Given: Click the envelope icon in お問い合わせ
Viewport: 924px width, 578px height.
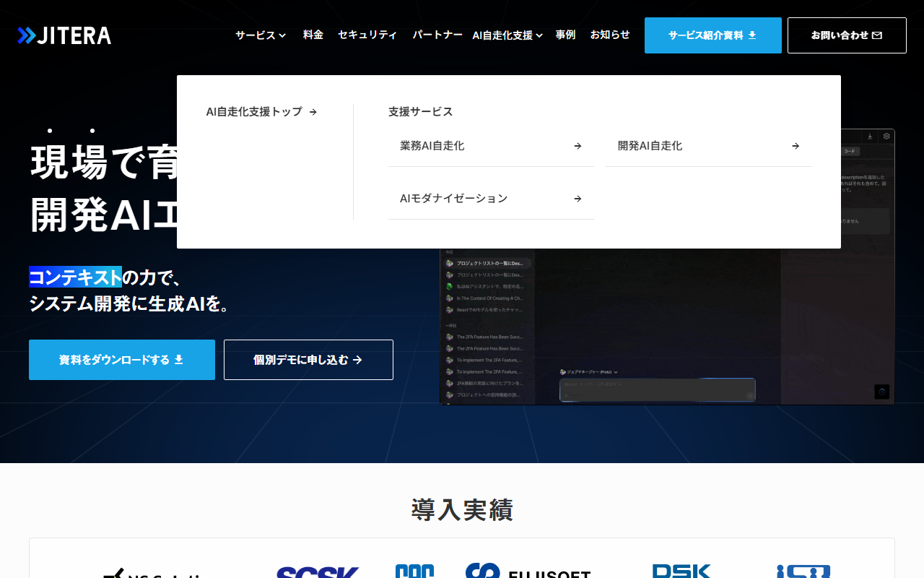Looking at the screenshot, I should click(x=877, y=35).
